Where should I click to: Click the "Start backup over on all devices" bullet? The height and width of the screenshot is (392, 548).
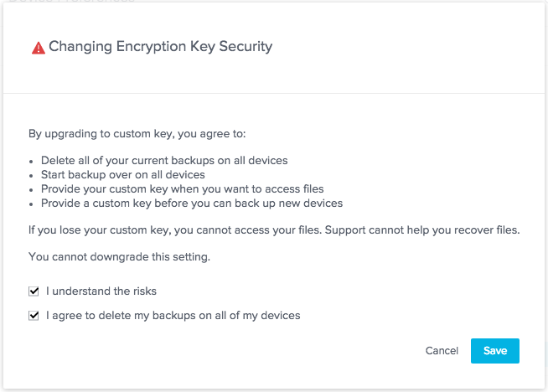click(x=122, y=174)
